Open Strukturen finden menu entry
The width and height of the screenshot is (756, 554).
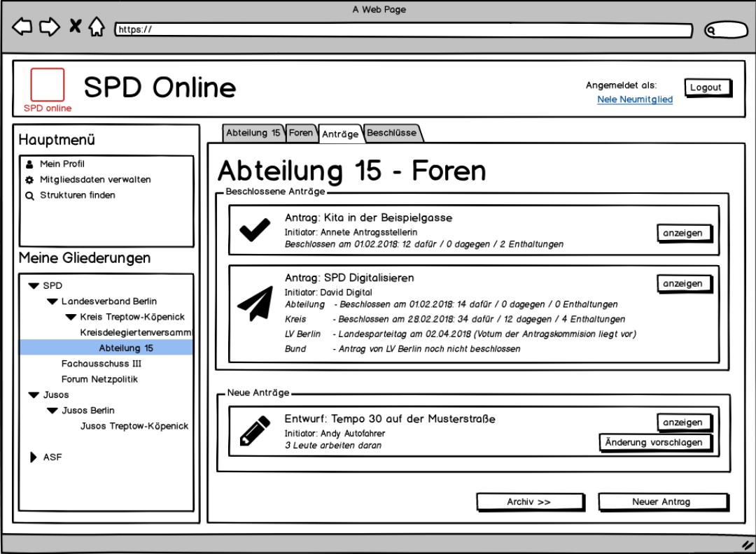(78, 195)
